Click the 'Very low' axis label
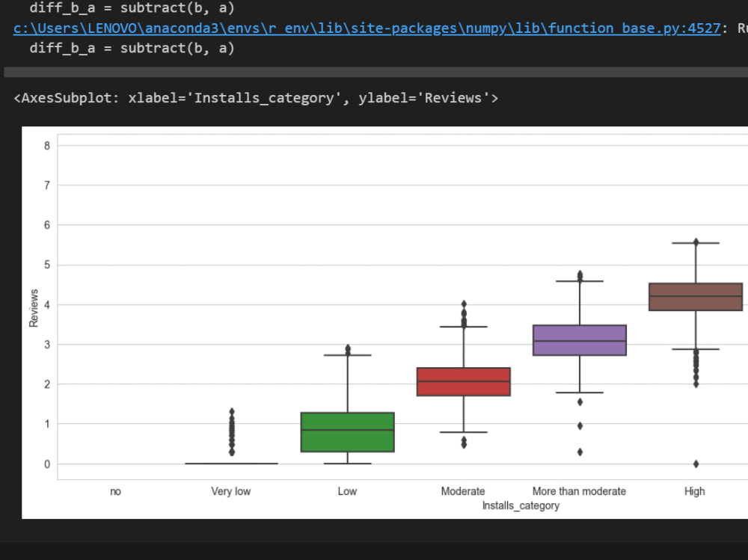Image resolution: width=748 pixels, height=560 pixels. [x=231, y=491]
